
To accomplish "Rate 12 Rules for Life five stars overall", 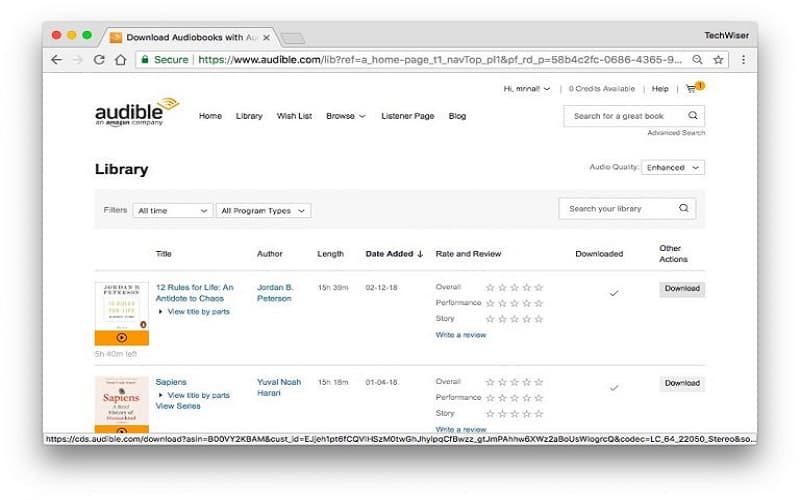I will pyautogui.click(x=539, y=288).
